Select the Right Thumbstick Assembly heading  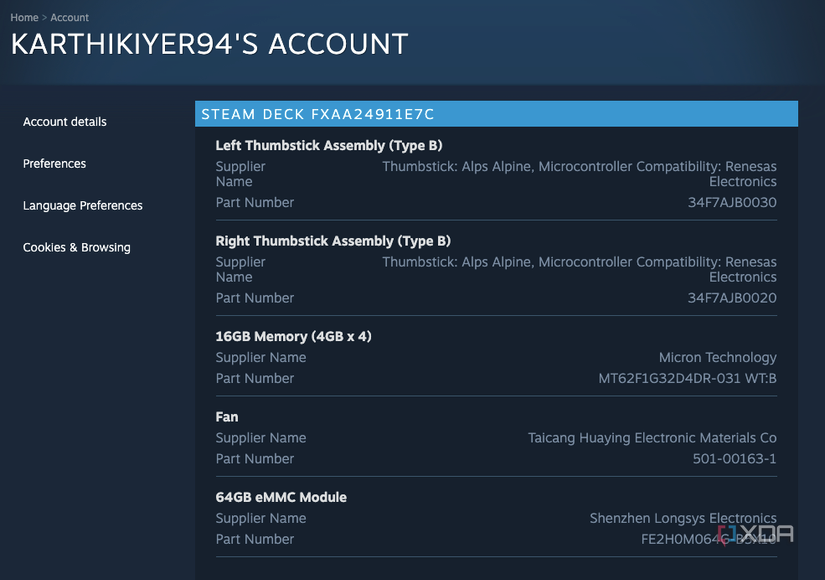pyautogui.click(x=333, y=241)
